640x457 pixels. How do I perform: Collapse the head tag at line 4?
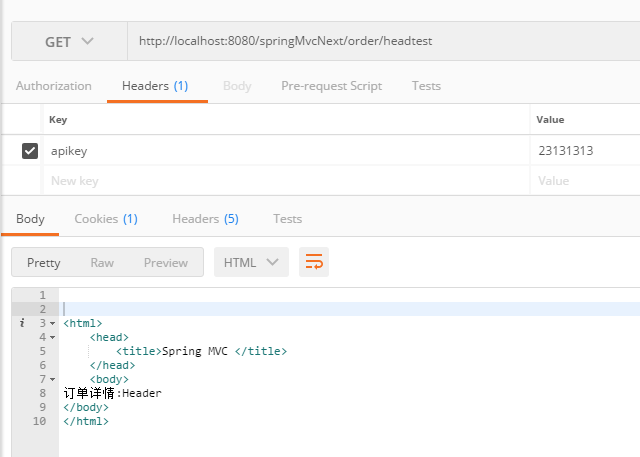52,338
